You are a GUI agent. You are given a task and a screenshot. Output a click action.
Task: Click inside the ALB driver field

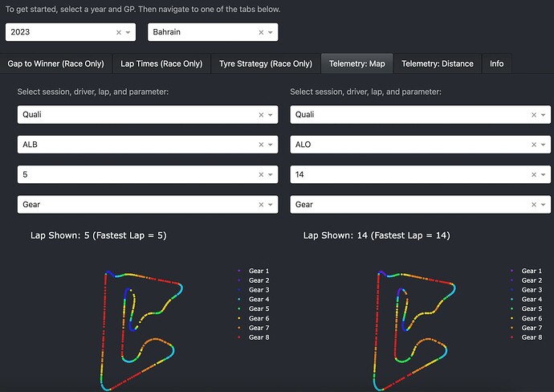click(x=148, y=145)
